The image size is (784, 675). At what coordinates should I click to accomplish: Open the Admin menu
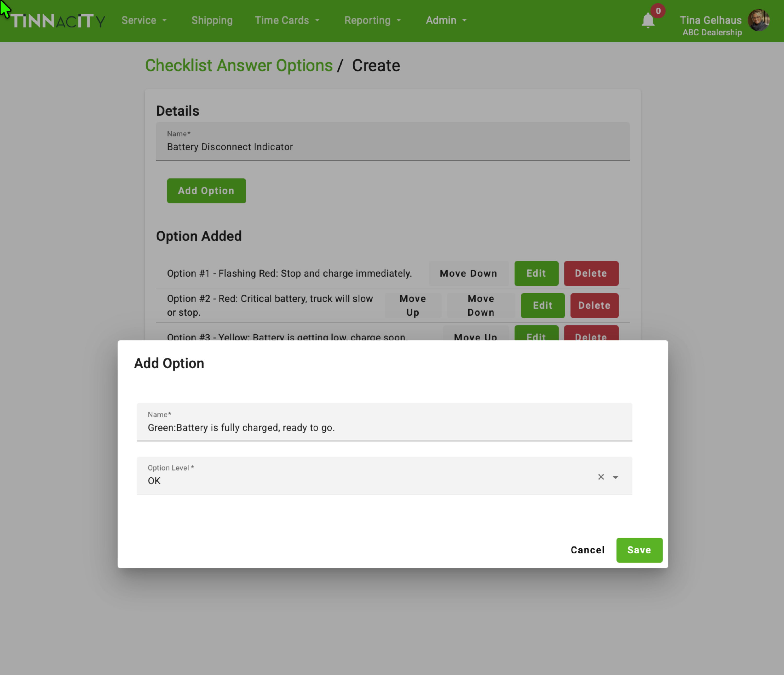click(x=446, y=20)
